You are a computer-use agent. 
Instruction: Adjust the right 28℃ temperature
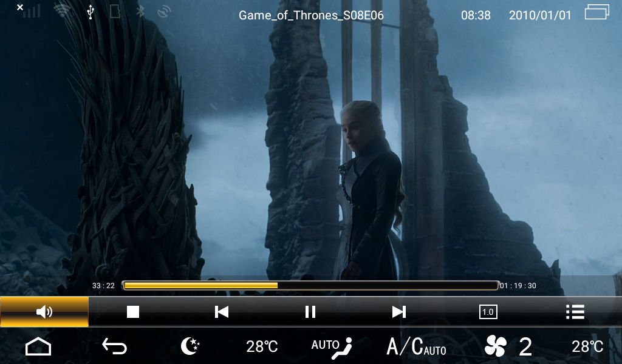coord(587,346)
